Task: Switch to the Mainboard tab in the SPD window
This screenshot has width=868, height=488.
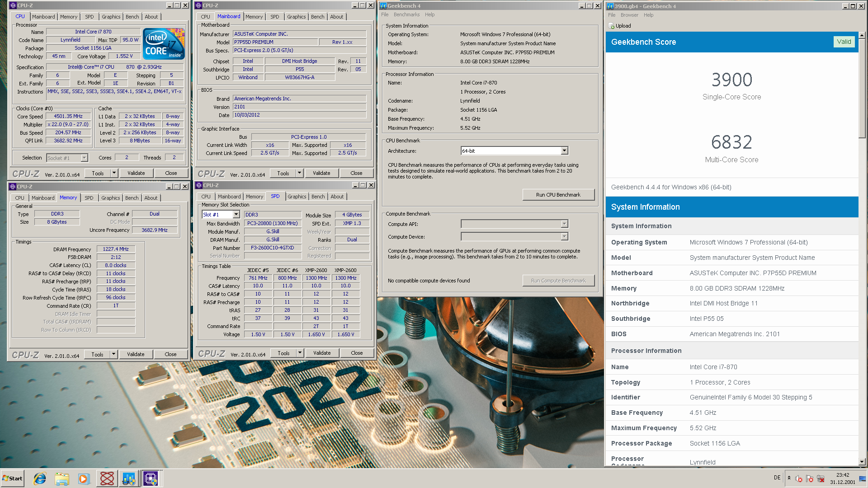Action: pos(229,197)
